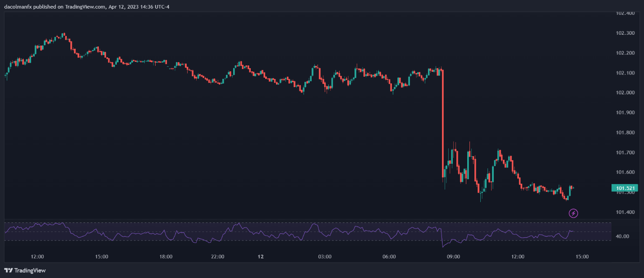644x278 pixels.
Task: Click the purple lightning bolt event icon
Action: [x=573, y=213]
